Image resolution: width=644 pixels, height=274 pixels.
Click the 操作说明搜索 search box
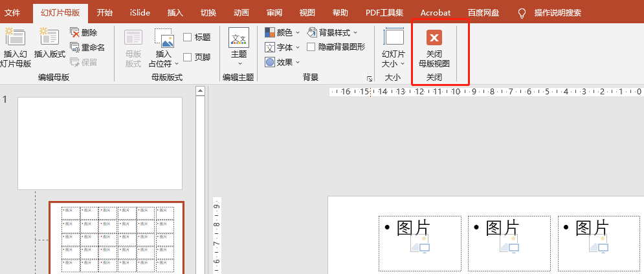pos(558,13)
